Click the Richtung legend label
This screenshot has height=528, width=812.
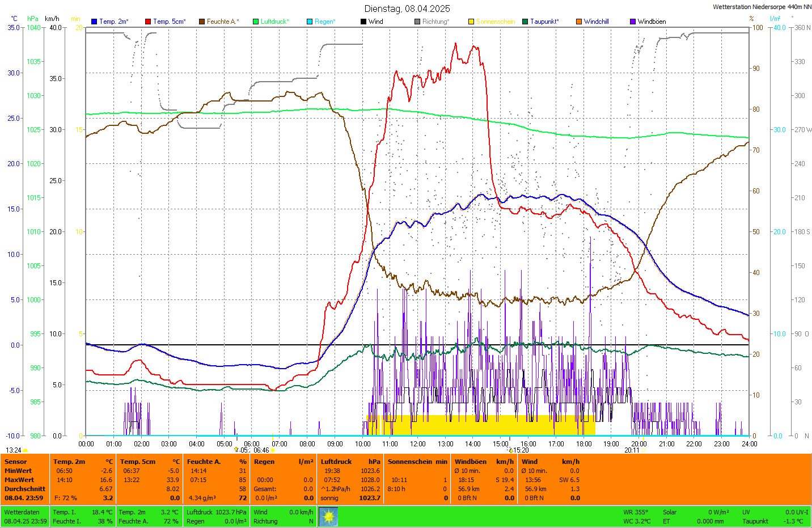click(x=435, y=22)
